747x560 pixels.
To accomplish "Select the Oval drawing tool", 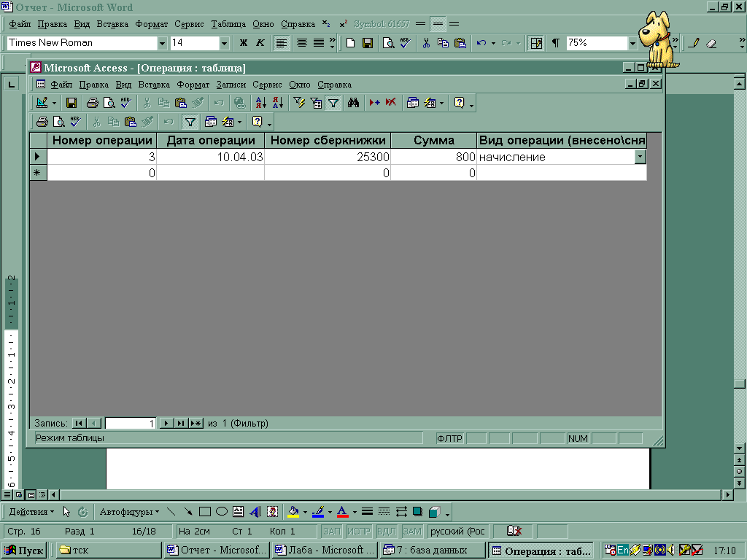I will click(222, 512).
